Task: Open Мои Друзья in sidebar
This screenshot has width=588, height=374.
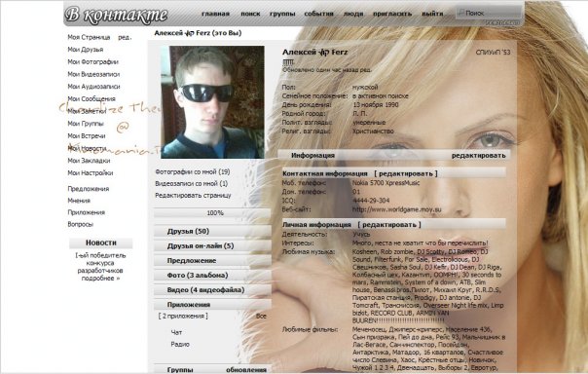Action: [x=85, y=50]
